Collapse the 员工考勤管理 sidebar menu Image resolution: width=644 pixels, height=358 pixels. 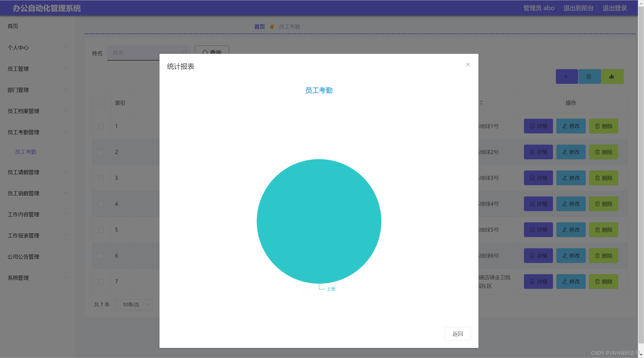[38, 132]
